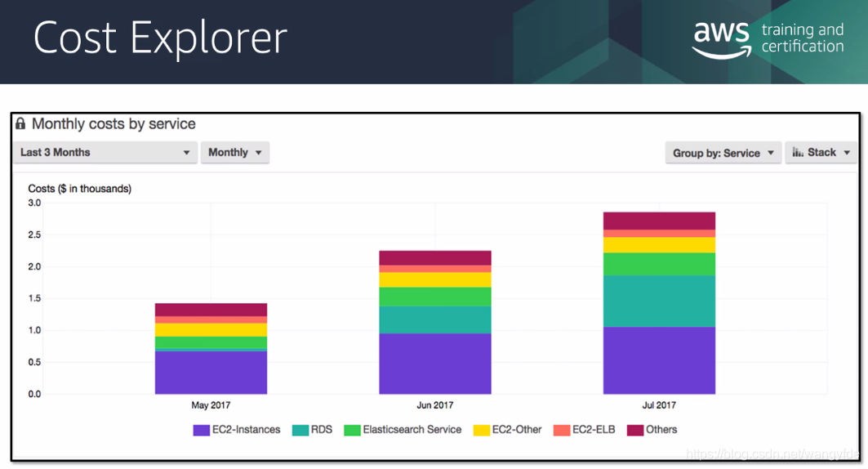The width and height of the screenshot is (868, 469).
Task: Click the EC2-Other legend label
Action: 517,430
